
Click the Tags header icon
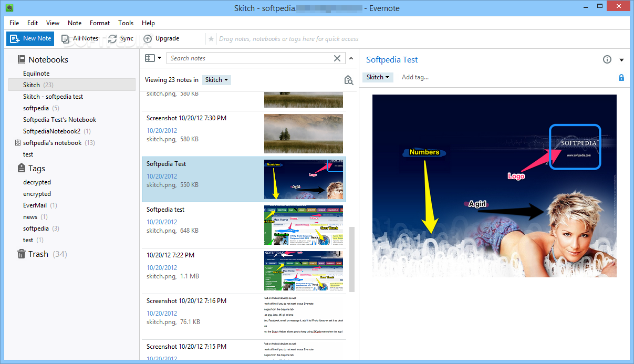(x=22, y=168)
